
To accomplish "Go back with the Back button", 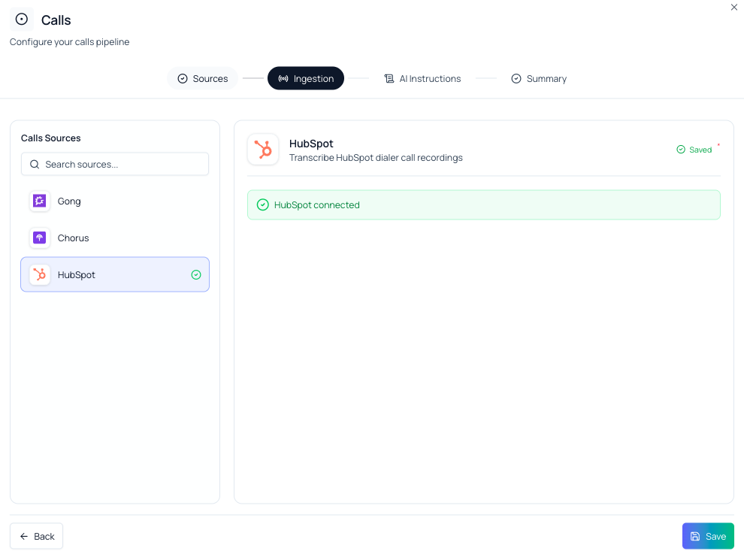I will 37,536.
